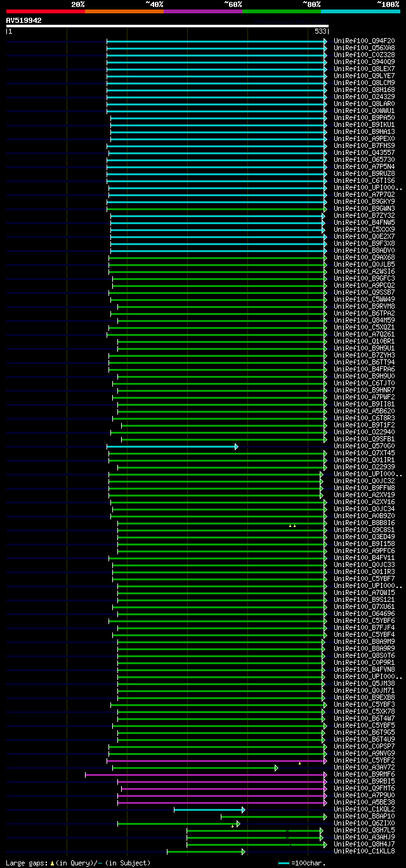
Task: Click the white query ruler bar under AV519942
Action: (167, 26)
